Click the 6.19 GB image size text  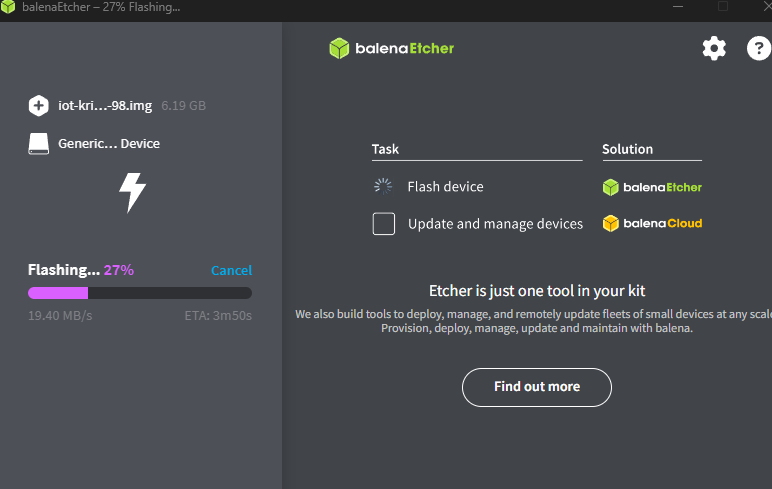point(183,105)
